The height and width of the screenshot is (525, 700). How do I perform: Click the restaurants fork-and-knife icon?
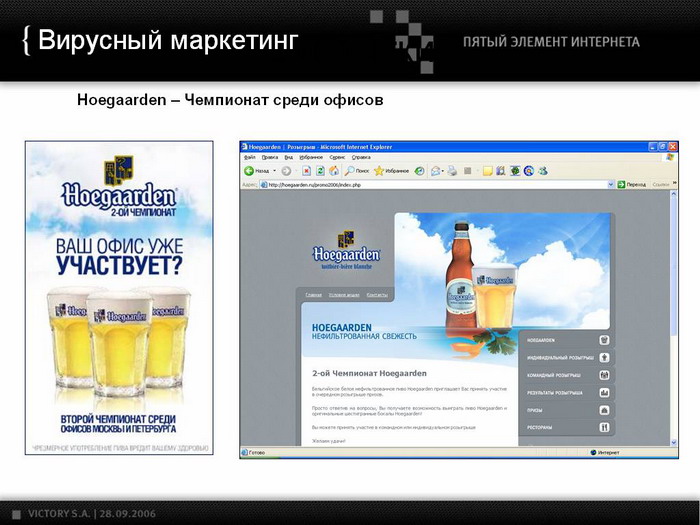[604, 427]
